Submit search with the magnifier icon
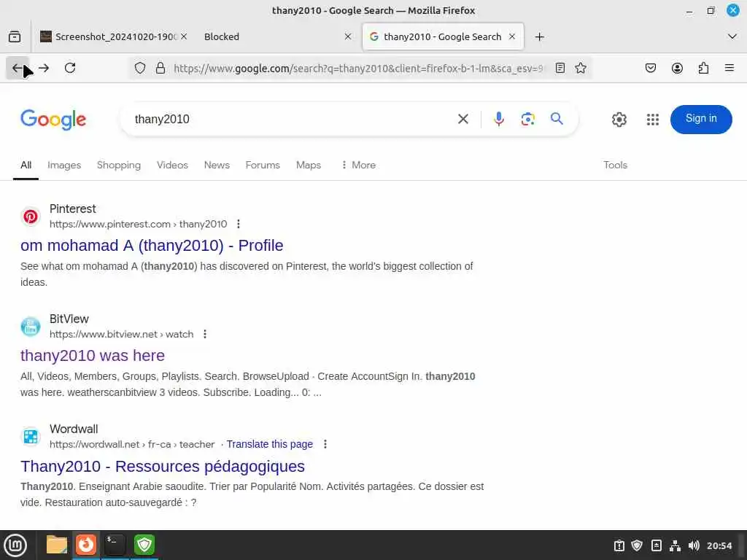The width and height of the screenshot is (747, 560). tap(557, 119)
